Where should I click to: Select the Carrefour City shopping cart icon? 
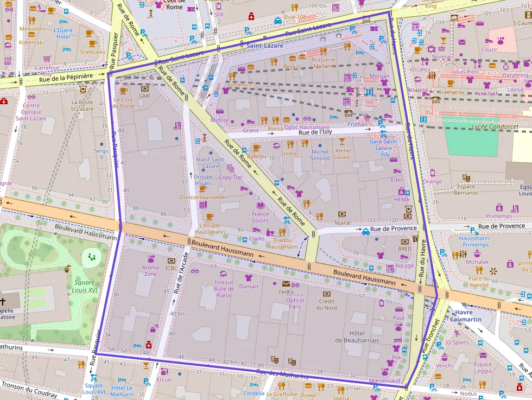[x=47, y=59]
